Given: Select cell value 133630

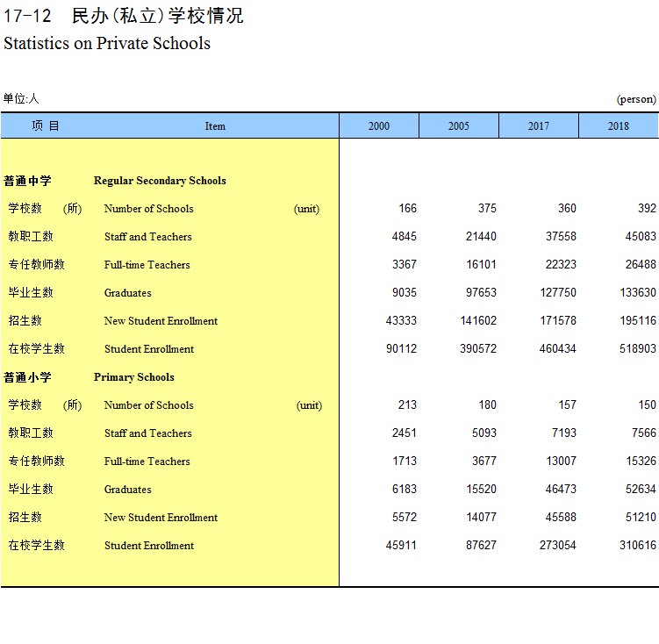Looking at the screenshot, I should pos(638,292).
